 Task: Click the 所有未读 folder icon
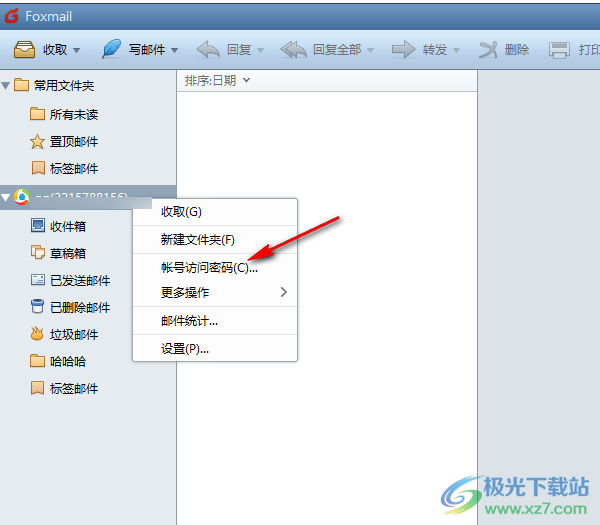click(37, 114)
